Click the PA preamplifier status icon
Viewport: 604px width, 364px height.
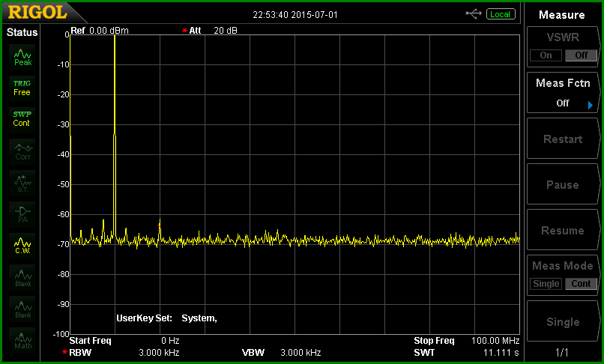pos(22,214)
